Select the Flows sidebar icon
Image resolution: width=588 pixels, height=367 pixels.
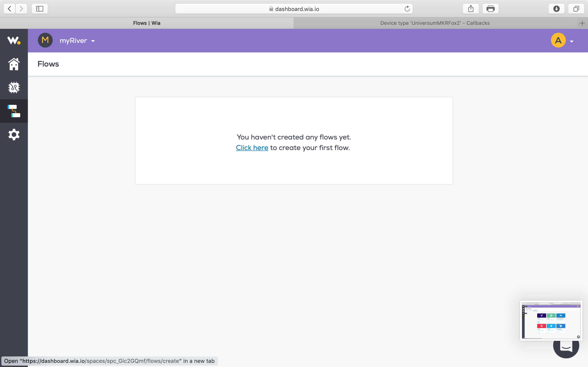coord(14,111)
